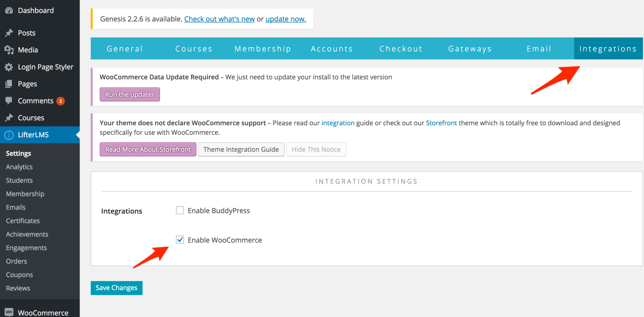
Task: Select the Checkout tab
Action: click(401, 49)
